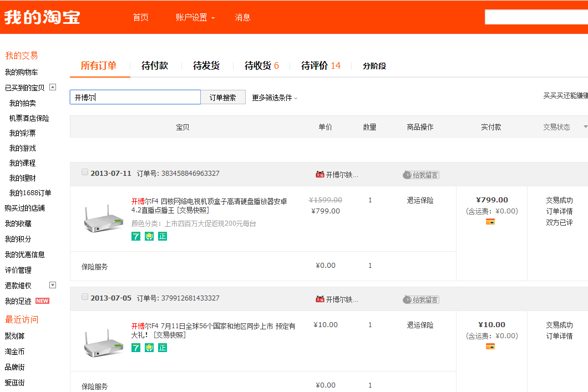This screenshot has width=588, height=392.
Task: Switch to the 待付款 tab
Action: pos(155,65)
